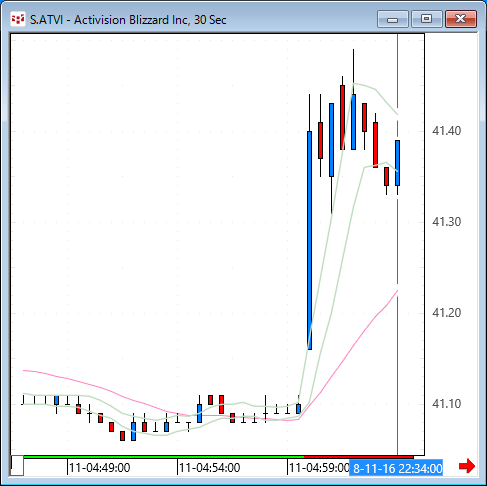Click the blue vertical cursor line
Screen dimensions: 487x486
[397, 243]
